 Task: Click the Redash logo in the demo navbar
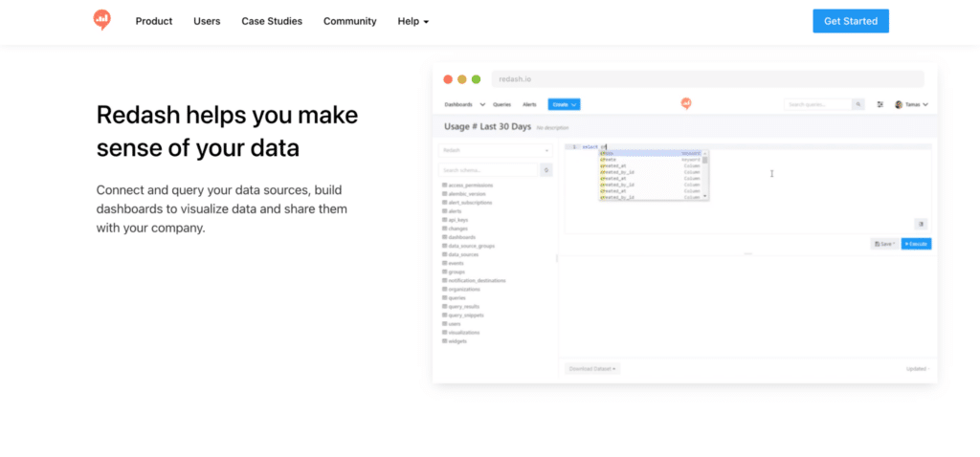pyautogui.click(x=686, y=103)
